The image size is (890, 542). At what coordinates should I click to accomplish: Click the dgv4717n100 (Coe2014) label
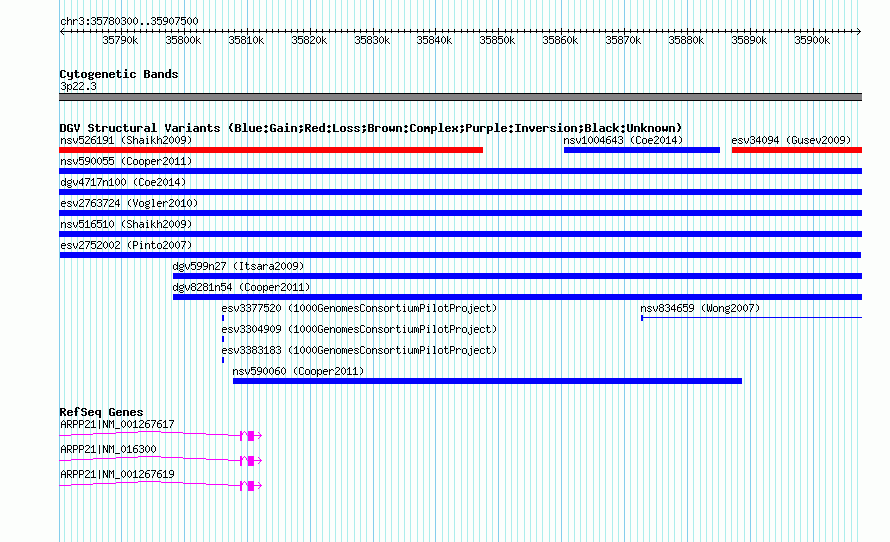[123, 182]
